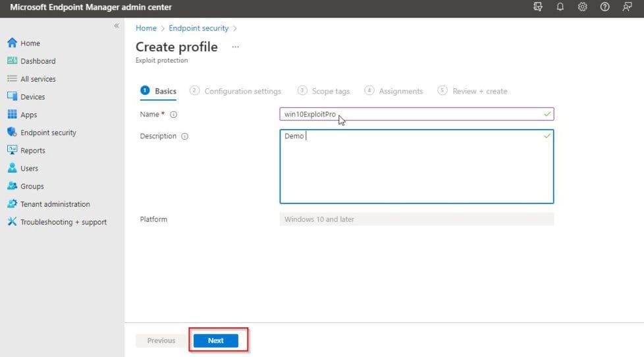The width and height of the screenshot is (644, 357).
Task: Open the feedback icon in the header
Action: point(627,7)
